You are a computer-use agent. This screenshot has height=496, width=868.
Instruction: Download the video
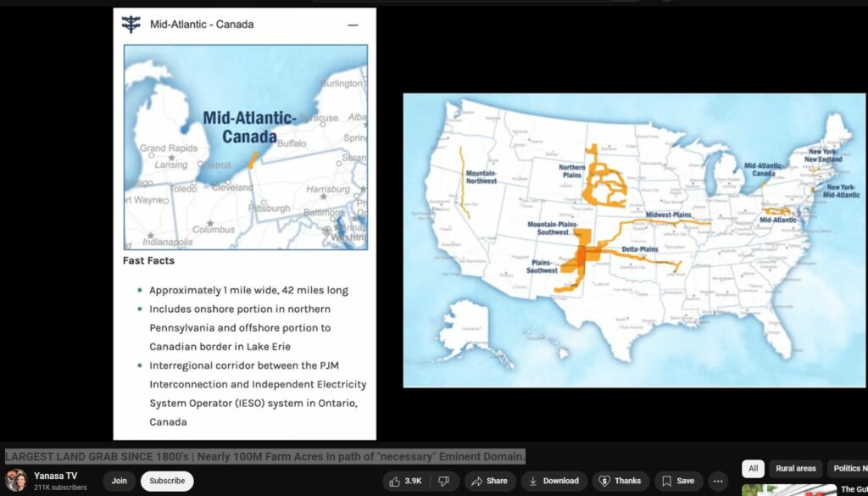pyautogui.click(x=554, y=481)
